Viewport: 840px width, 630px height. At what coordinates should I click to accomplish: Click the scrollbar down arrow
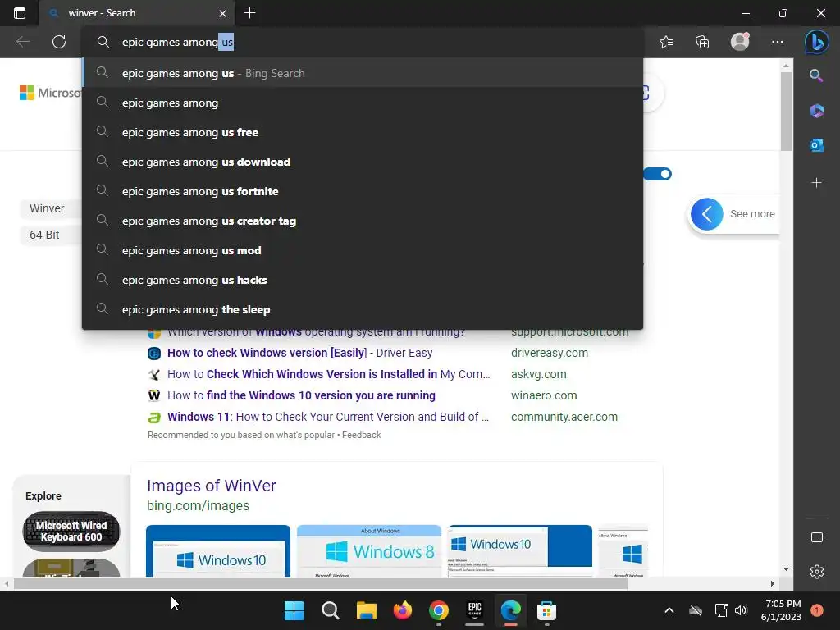tap(786, 569)
